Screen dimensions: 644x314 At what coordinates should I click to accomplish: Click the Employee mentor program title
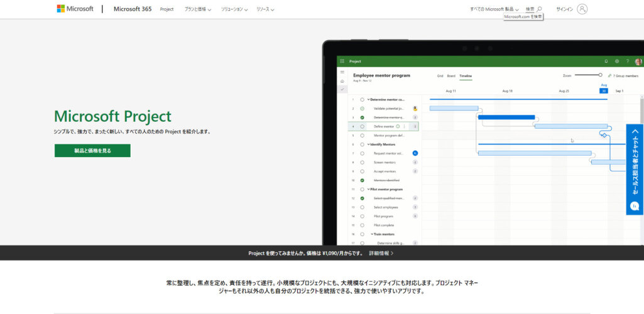click(381, 75)
